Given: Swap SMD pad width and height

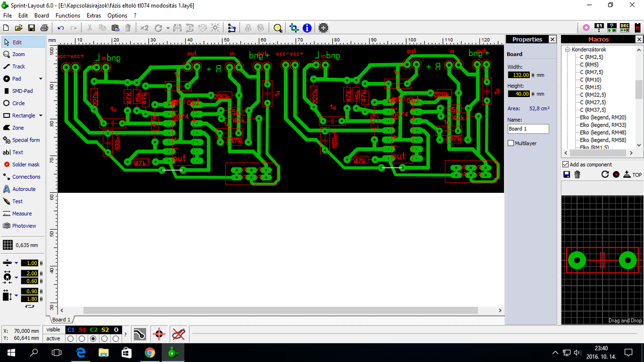Looking at the screenshot, I should pos(30,306).
